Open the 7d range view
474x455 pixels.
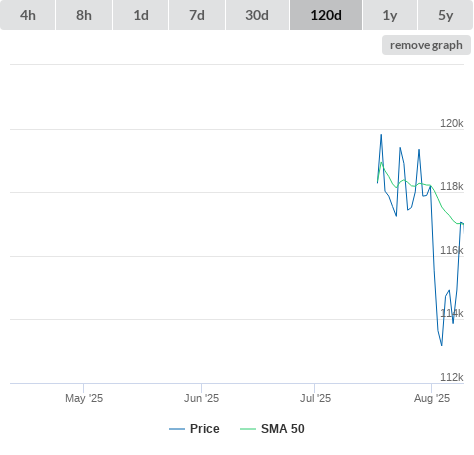197,15
